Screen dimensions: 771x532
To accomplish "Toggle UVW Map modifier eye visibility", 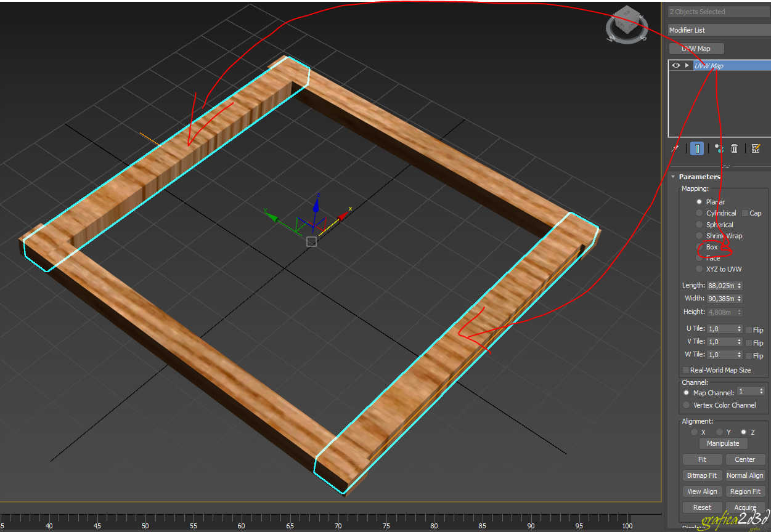I will [676, 65].
